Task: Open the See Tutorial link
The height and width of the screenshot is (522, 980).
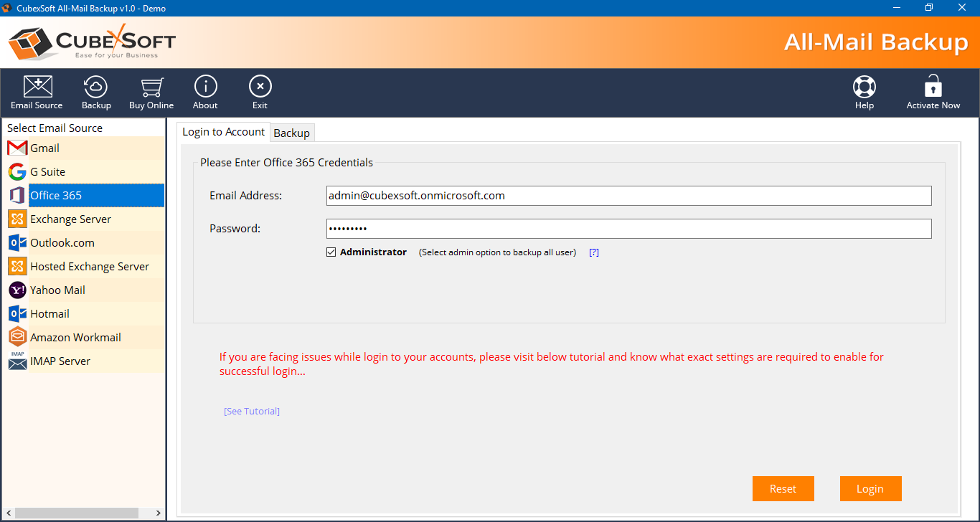Action: pyautogui.click(x=252, y=412)
